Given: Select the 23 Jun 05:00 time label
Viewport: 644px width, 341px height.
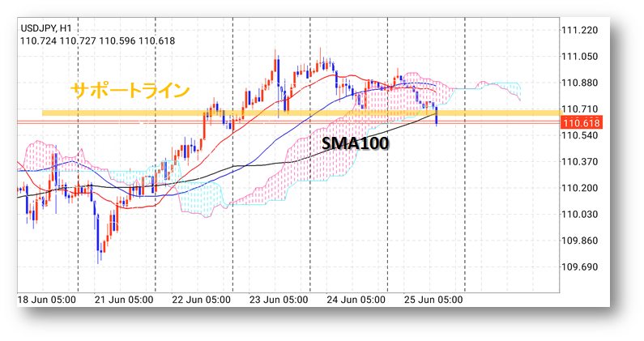Looking at the screenshot, I should (x=279, y=300).
